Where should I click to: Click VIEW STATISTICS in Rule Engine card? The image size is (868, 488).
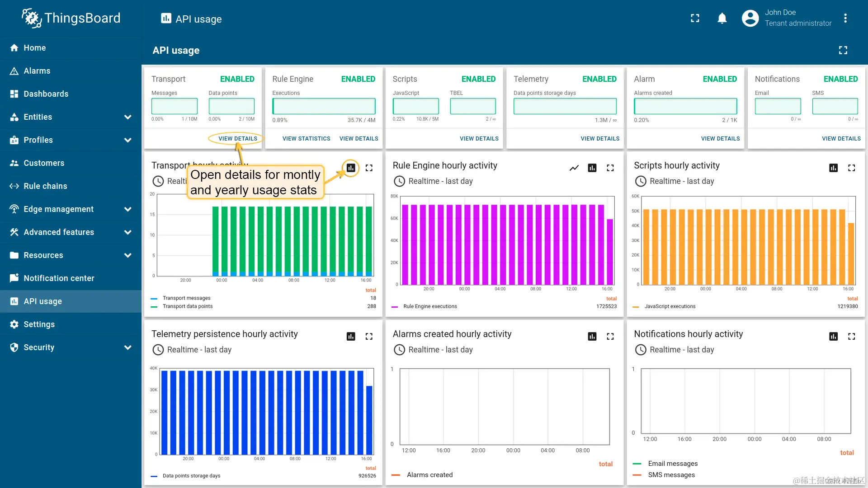(306, 139)
